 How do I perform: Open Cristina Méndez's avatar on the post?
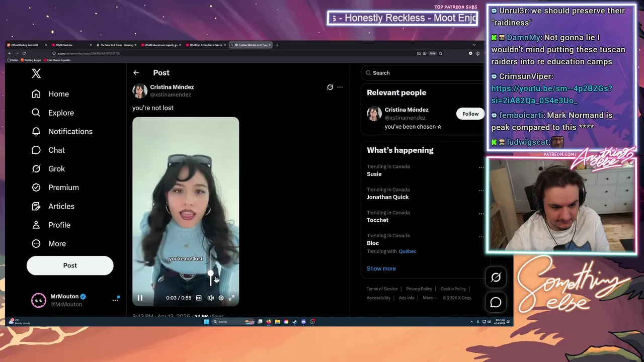[x=140, y=91]
